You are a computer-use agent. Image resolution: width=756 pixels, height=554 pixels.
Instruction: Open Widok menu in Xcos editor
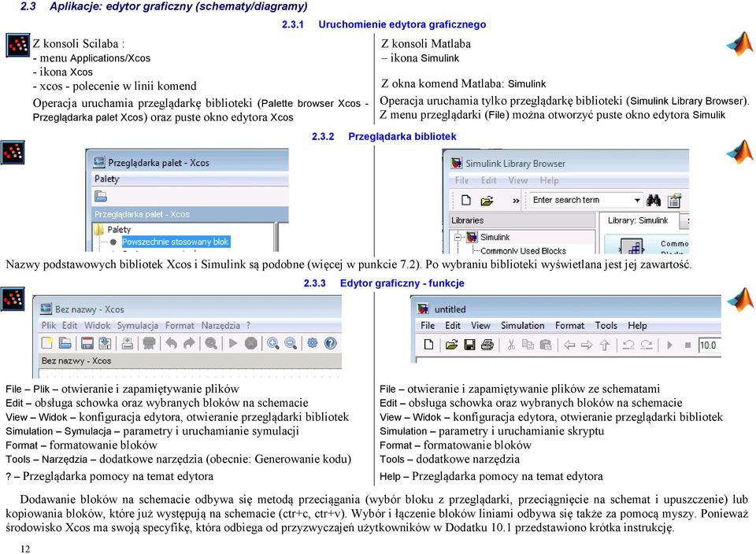(98, 325)
